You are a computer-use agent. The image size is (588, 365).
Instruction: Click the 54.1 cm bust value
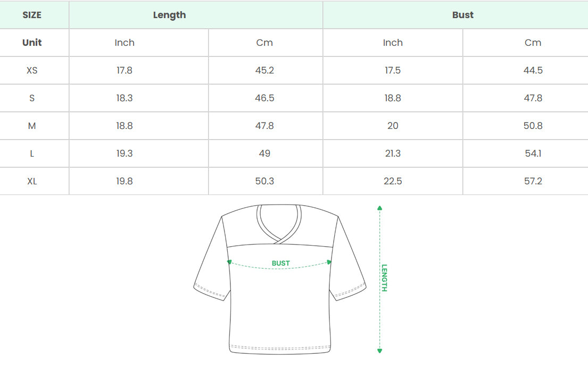pos(533,153)
